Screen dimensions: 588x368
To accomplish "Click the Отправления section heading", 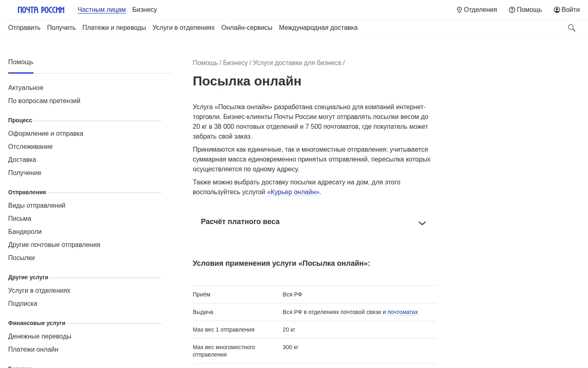I will (27, 192).
